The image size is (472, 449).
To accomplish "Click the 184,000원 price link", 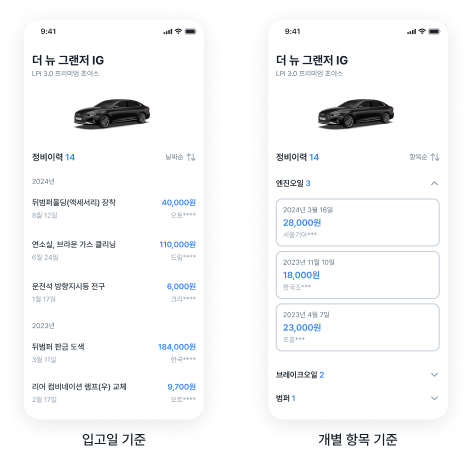I will point(177,347).
